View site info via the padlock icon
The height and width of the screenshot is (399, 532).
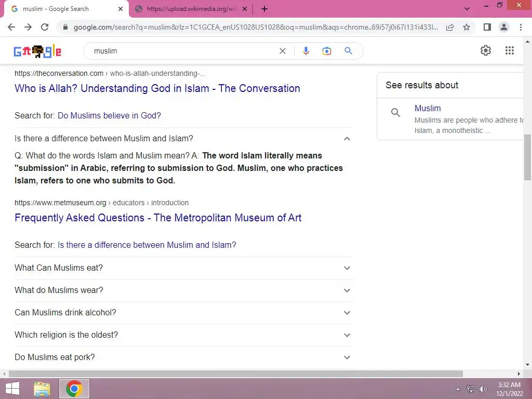65,27
